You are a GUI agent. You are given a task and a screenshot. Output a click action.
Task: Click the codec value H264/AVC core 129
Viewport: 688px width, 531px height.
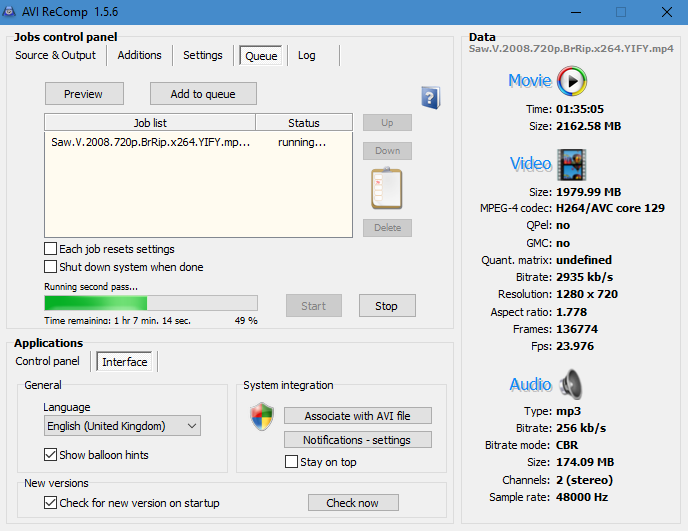click(x=610, y=208)
